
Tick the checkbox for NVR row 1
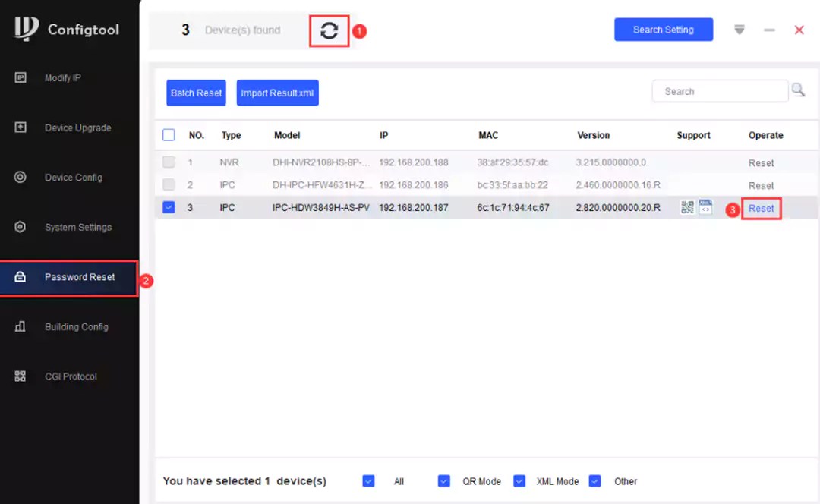tap(169, 162)
